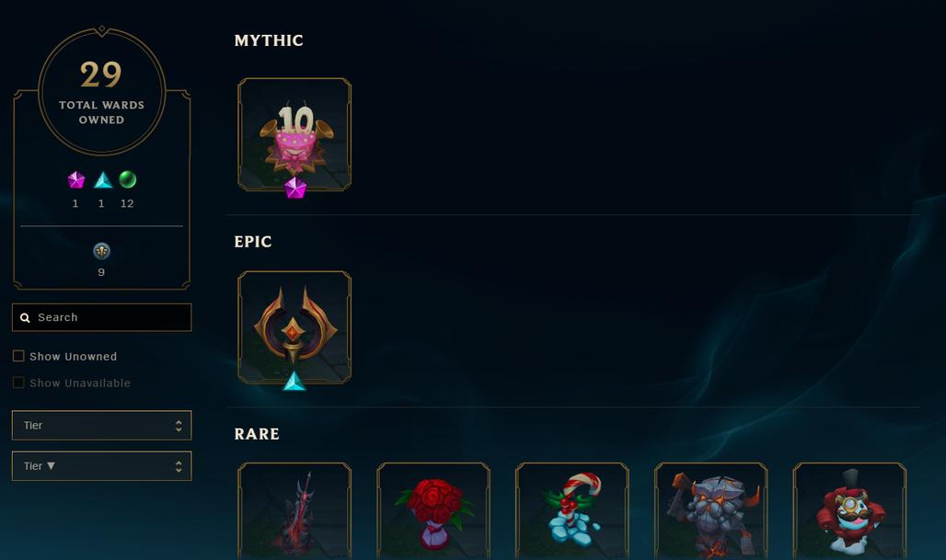Select the red rose bouquet ward
946x560 pixels.
pyautogui.click(x=433, y=511)
